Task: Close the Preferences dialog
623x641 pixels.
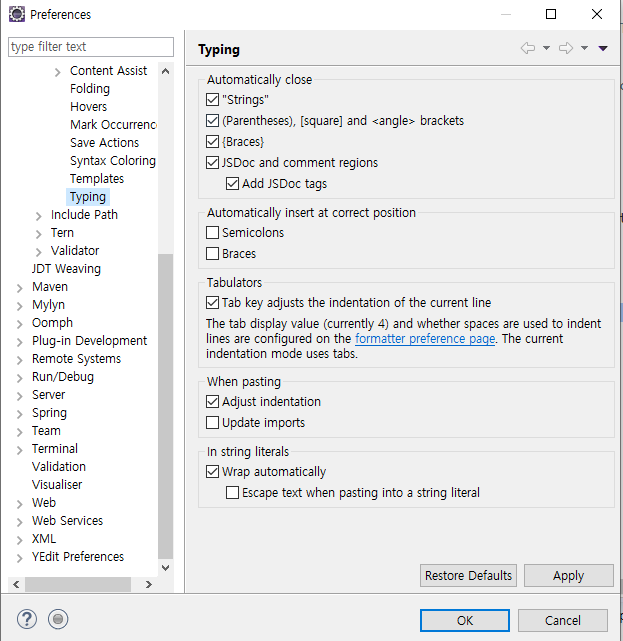Action: tap(597, 14)
